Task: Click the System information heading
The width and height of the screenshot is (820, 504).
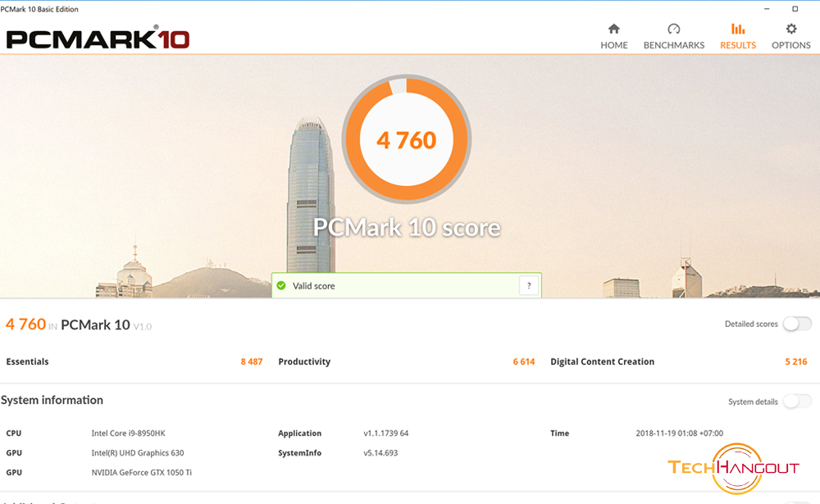Action: [52, 400]
